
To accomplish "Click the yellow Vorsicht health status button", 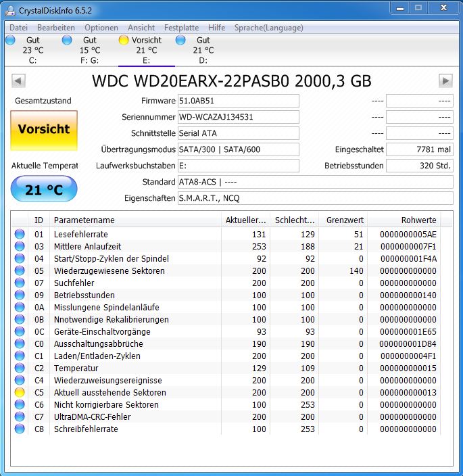I will click(x=44, y=130).
